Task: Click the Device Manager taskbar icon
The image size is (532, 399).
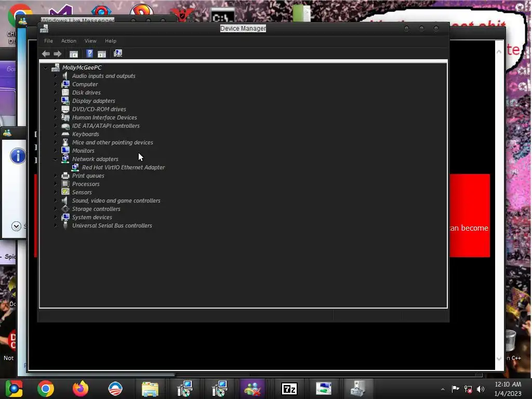Action: pyautogui.click(x=358, y=389)
